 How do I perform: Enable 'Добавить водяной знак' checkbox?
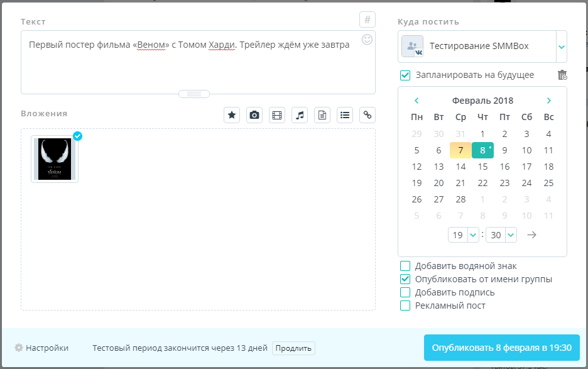(x=406, y=266)
